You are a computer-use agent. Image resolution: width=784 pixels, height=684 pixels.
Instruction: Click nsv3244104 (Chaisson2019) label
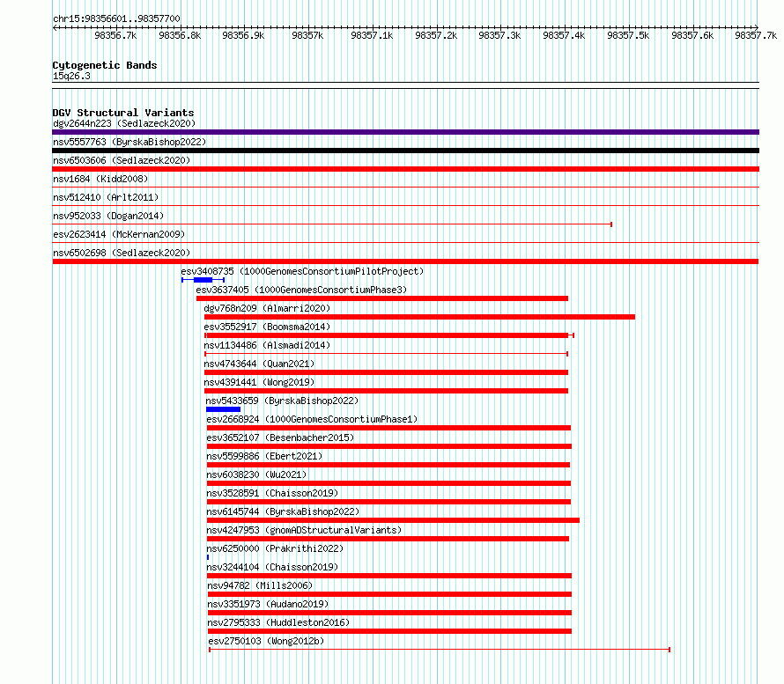point(272,567)
